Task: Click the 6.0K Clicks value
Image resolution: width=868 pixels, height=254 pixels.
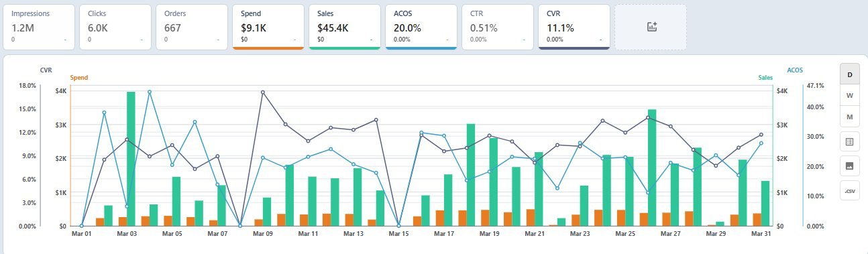Action: coord(98,28)
